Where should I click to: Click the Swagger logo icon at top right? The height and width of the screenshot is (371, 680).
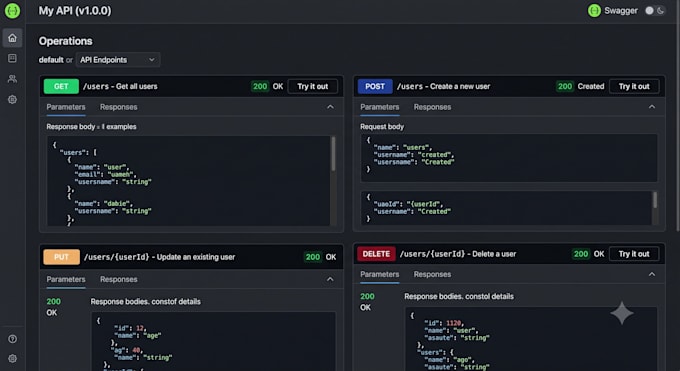594,10
